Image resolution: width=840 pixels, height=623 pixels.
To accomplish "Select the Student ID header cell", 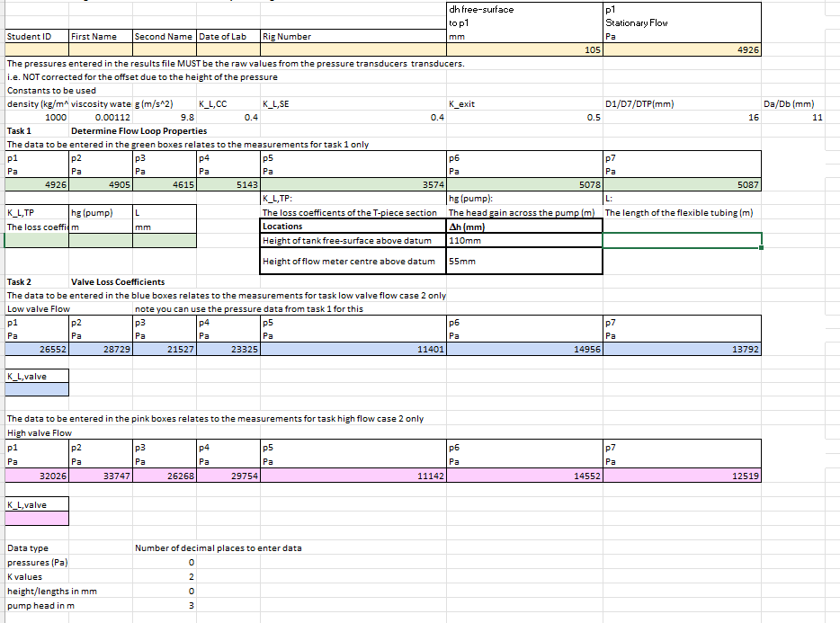I will (36, 38).
